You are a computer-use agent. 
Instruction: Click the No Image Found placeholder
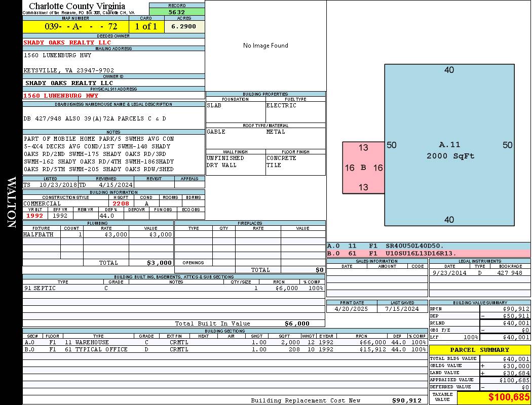pos(265,46)
